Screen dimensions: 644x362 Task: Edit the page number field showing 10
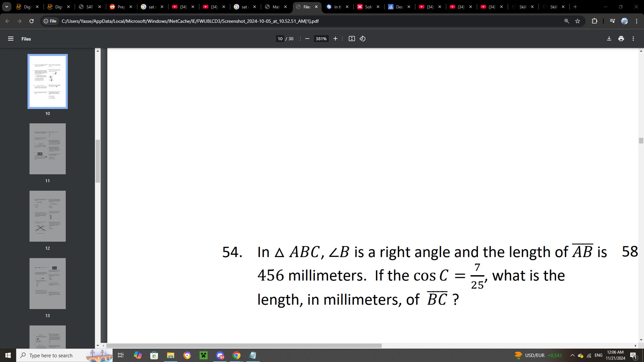280,39
